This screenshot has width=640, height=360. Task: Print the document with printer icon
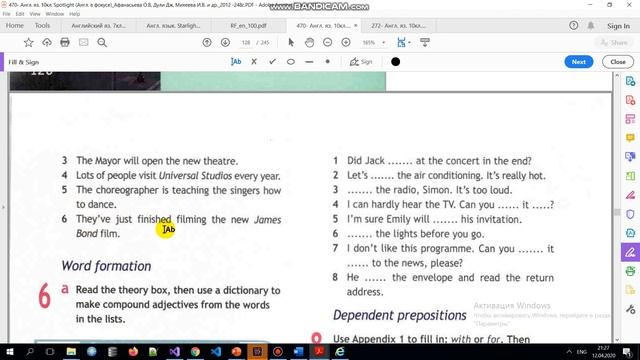pyautogui.click(x=65, y=42)
